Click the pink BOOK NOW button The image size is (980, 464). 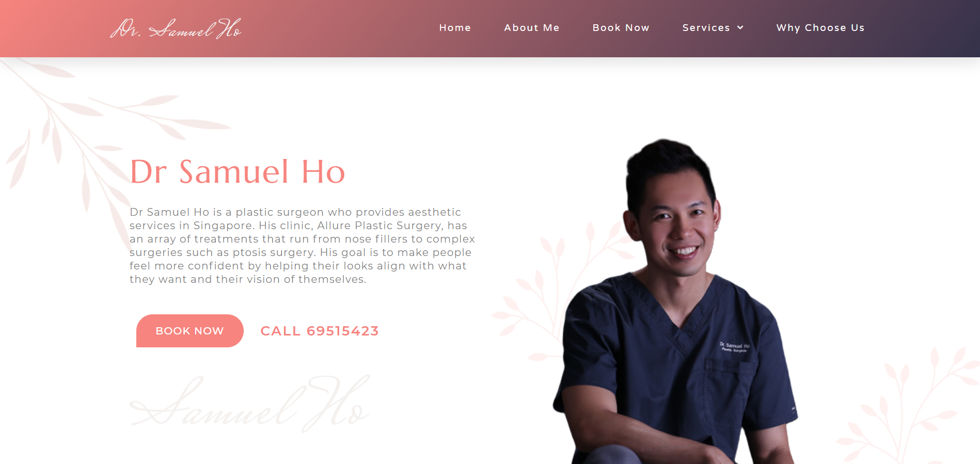coord(189,331)
